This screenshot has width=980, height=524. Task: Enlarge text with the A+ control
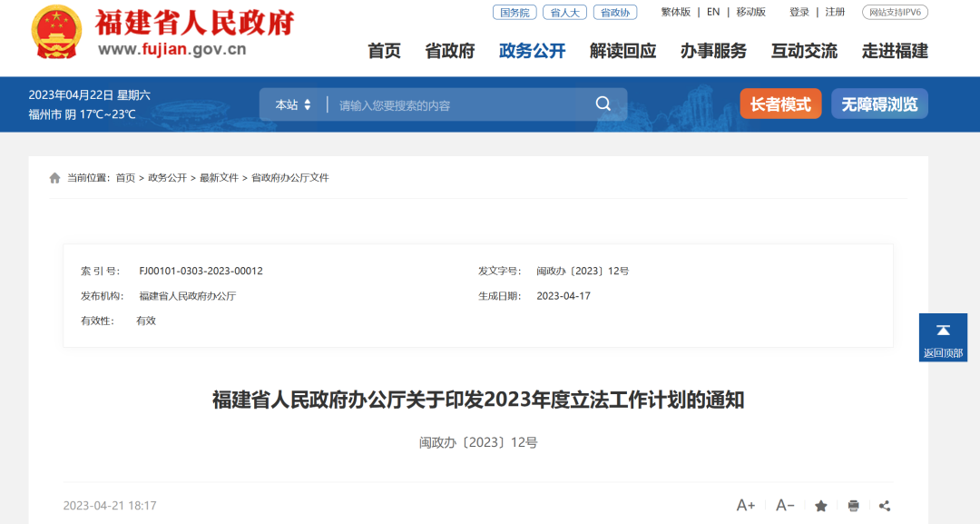point(747,505)
